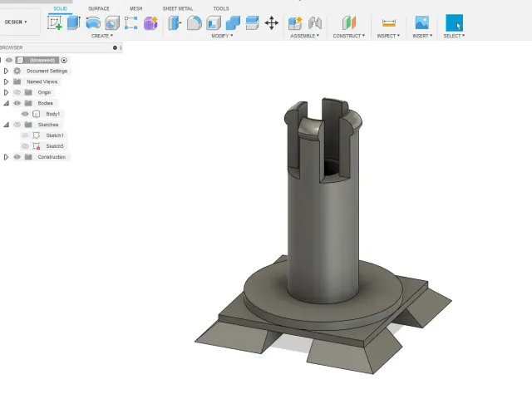Click the 3D model in viewport
This screenshot has width=532, height=399.
323,234
